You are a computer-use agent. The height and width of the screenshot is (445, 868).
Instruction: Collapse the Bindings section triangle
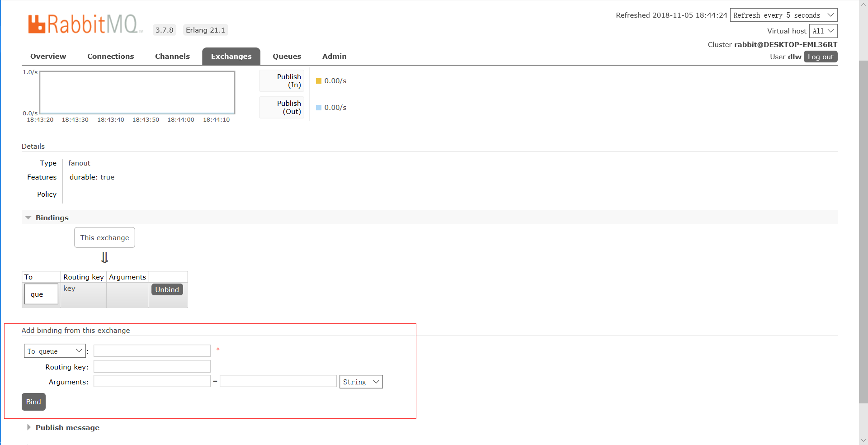(x=28, y=218)
